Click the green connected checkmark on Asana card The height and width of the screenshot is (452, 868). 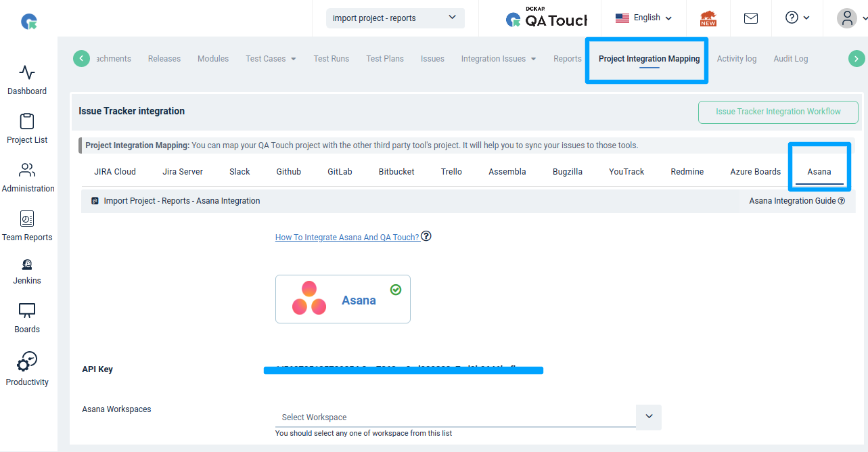[x=396, y=290]
